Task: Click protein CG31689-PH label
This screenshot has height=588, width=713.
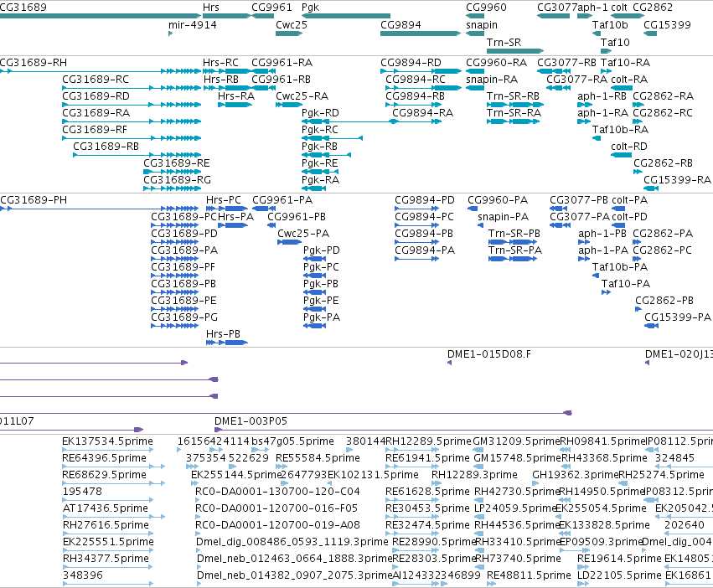Action: (34, 200)
